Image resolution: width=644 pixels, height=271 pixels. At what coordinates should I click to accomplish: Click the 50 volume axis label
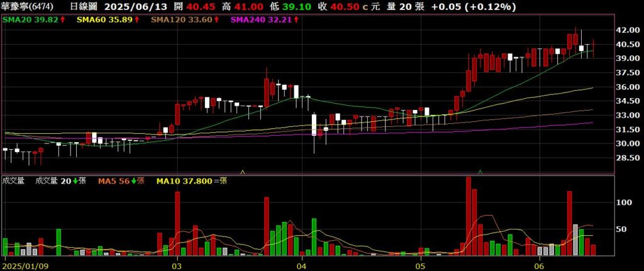[x=623, y=229]
